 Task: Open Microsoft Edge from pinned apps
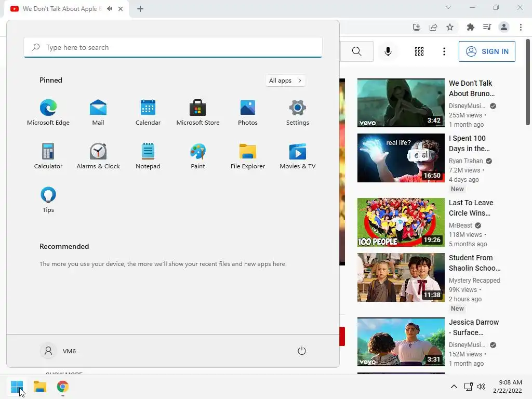[x=48, y=113]
